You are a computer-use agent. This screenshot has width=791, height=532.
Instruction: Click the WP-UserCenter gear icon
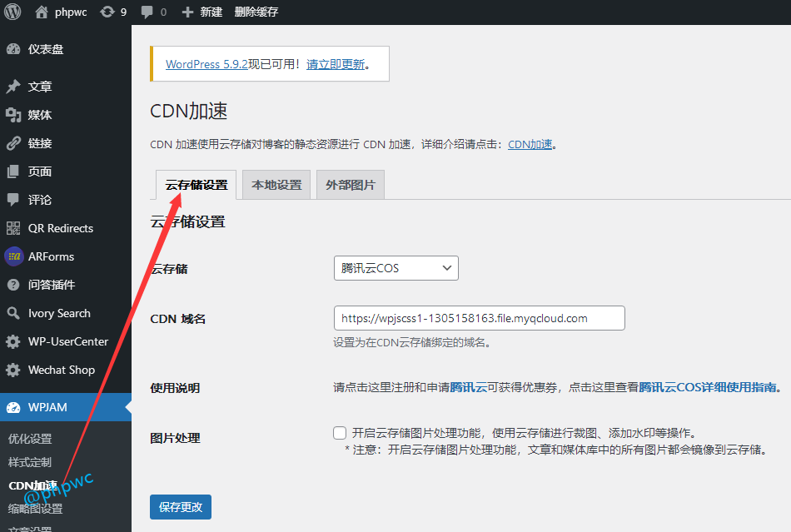13,341
